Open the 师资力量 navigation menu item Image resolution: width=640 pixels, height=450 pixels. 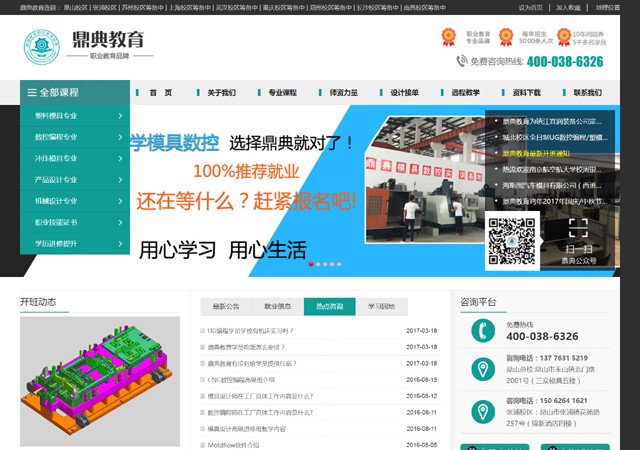tap(343, 93)
